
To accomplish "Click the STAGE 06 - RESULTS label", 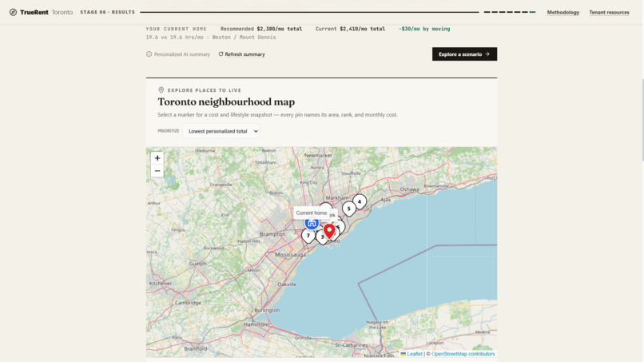I will [x=108, y=12].
